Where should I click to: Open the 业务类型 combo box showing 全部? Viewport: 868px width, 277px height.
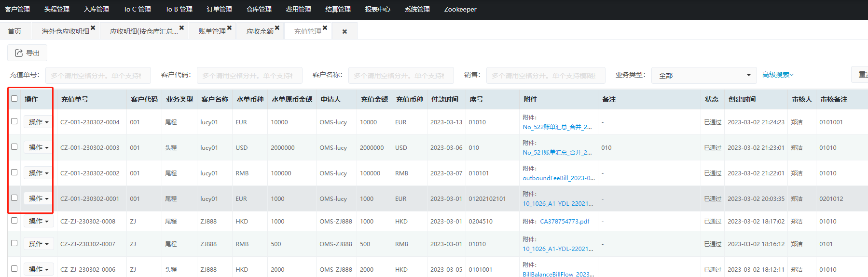tap(704, 75)
